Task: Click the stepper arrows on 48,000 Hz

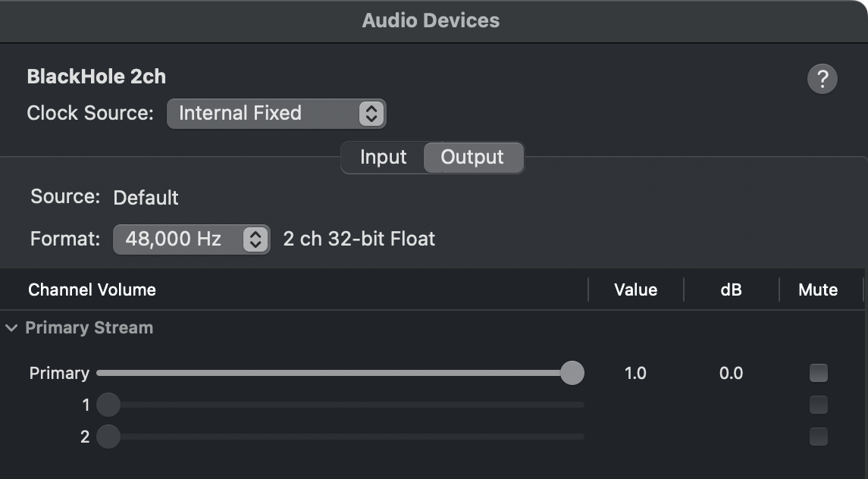Action: coord(255,239)
